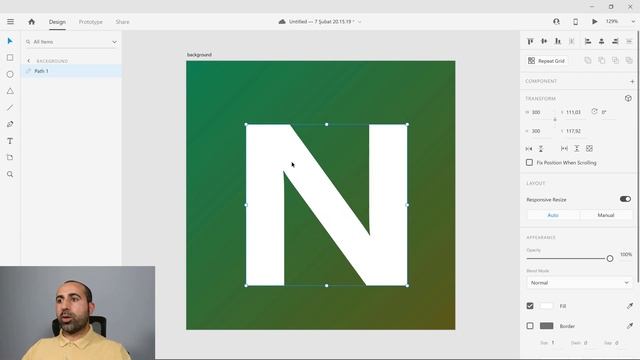
Task: Select the Pen tool
Action: 10,124
